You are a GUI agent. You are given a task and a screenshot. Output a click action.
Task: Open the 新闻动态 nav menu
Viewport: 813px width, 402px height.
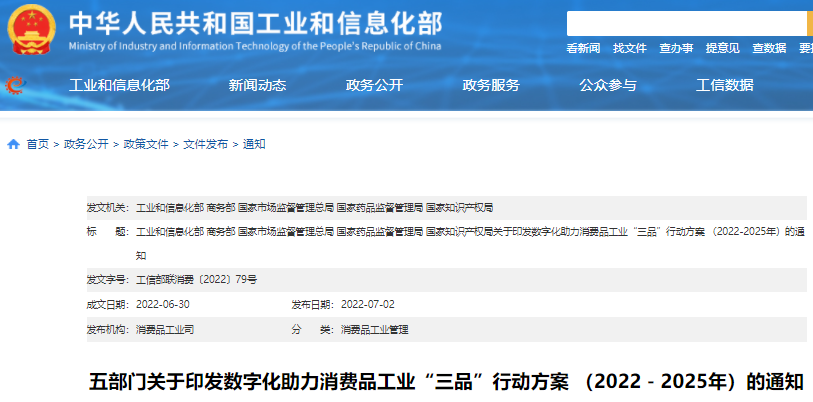(257, 85)
